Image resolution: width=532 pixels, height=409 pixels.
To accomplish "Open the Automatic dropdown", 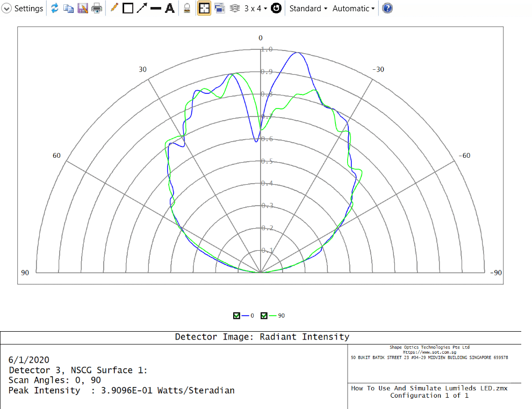I will [x=353, y=8].
